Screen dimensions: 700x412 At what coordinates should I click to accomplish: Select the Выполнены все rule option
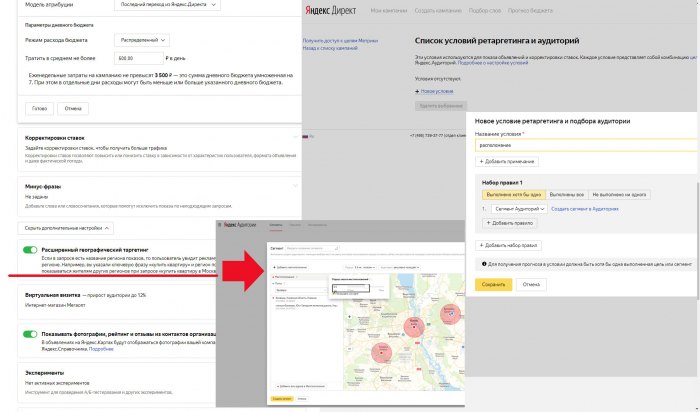click(567, 195)
